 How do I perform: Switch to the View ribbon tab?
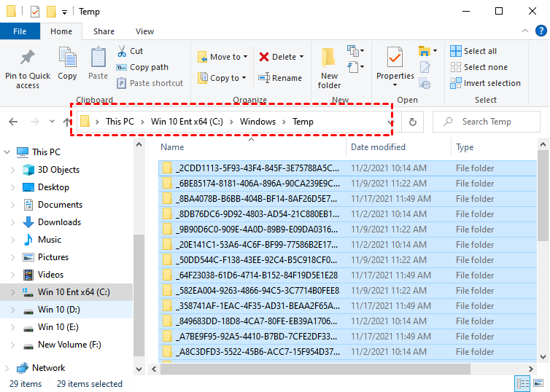coord(144,31)
